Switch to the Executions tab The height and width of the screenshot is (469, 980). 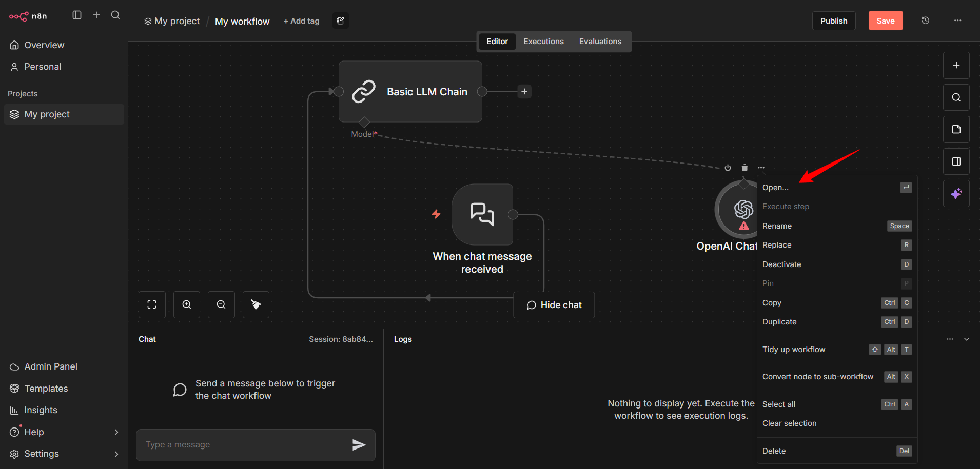pyautogui.click(x=543, y=41)
